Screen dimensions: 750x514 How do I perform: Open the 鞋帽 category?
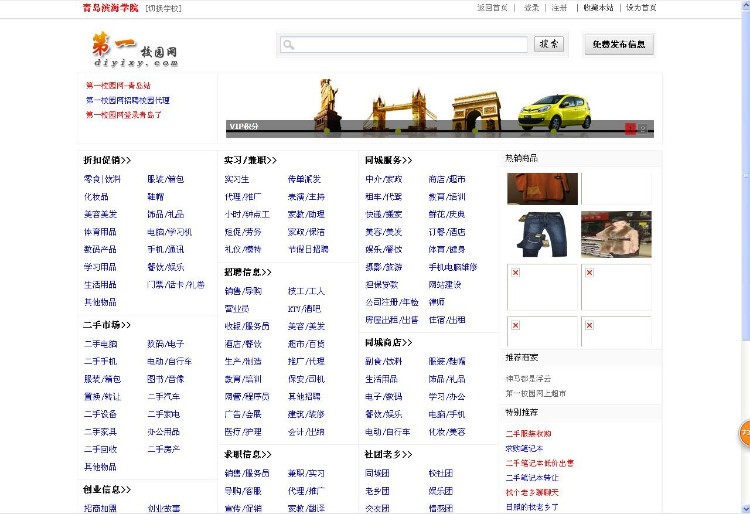click(155, 197)
